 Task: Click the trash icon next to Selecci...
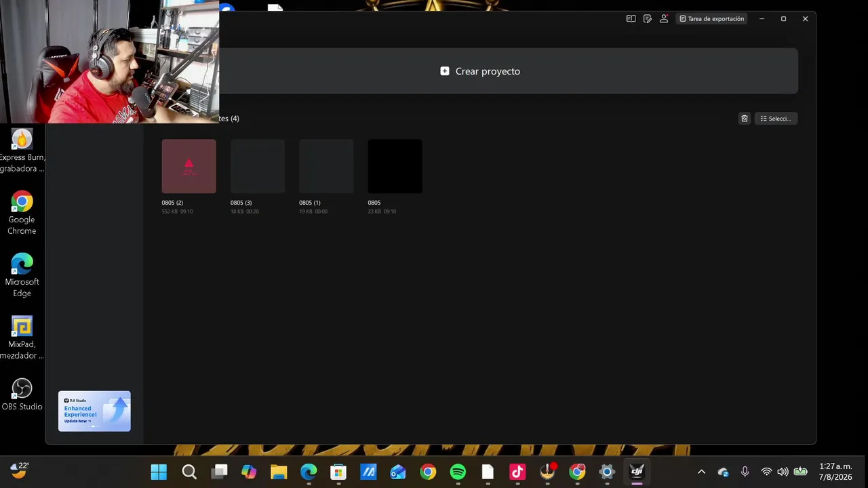coord(745,119)
